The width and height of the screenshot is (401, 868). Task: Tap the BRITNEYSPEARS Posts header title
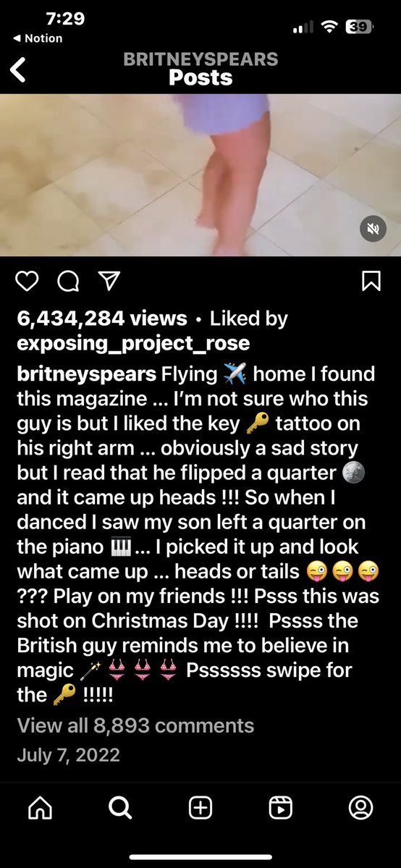pyautogui.click(x=200, y=69)
